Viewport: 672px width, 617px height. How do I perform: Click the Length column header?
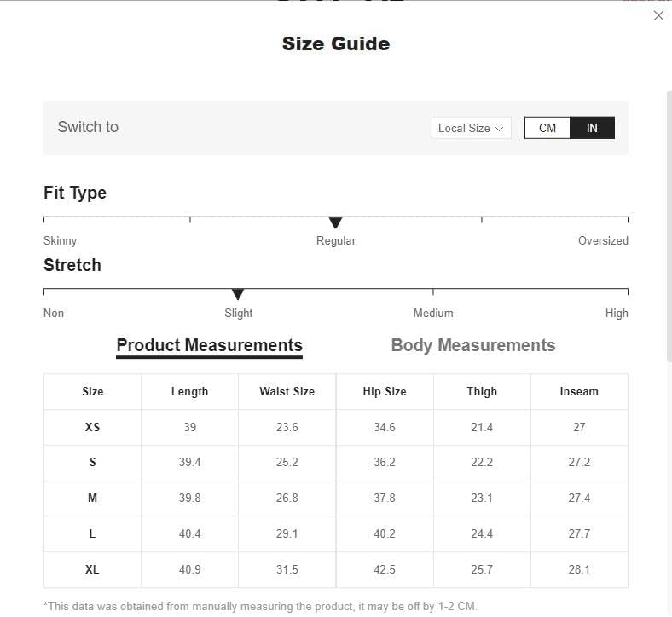click(190, 391)
